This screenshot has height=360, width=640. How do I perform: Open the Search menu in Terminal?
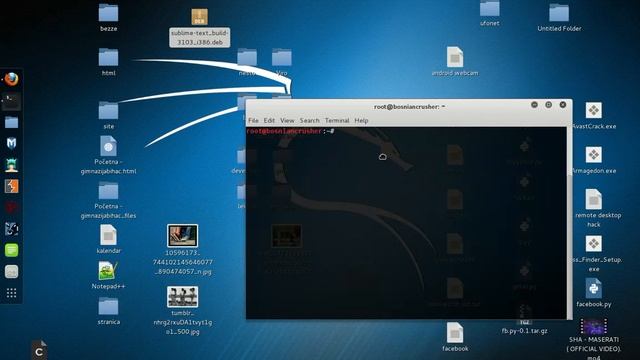tap(309, 120)
